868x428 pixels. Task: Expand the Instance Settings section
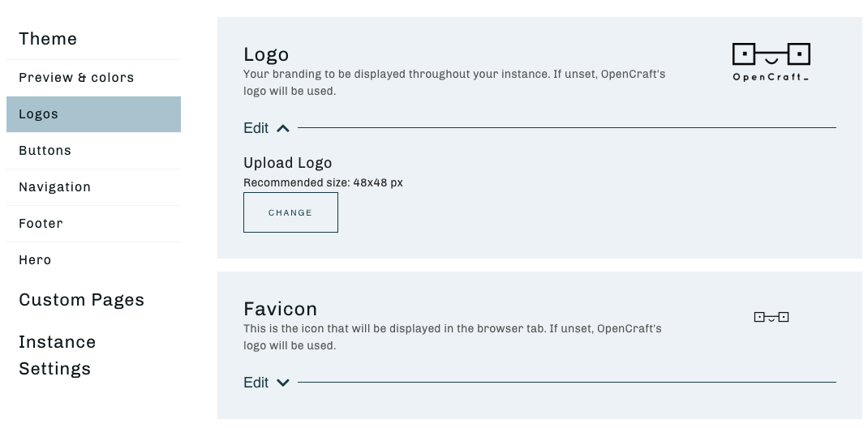57,355
